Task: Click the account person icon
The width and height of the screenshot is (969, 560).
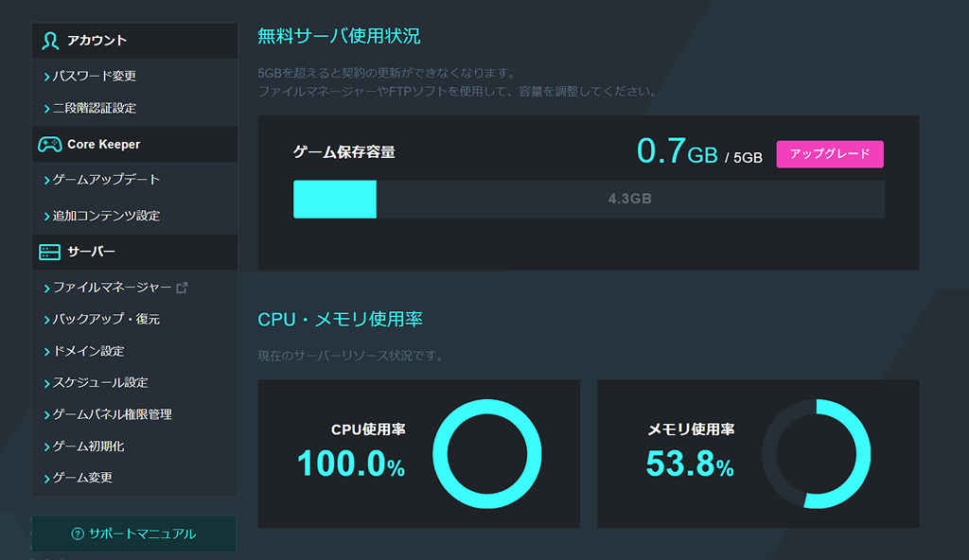Action: (50, 41)
